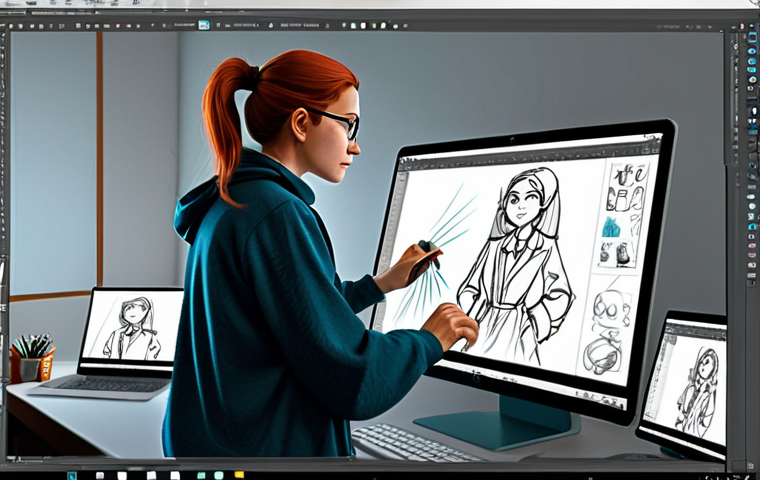Open the mint rounded icon beside yellow taskbar icon

[219, 475]
